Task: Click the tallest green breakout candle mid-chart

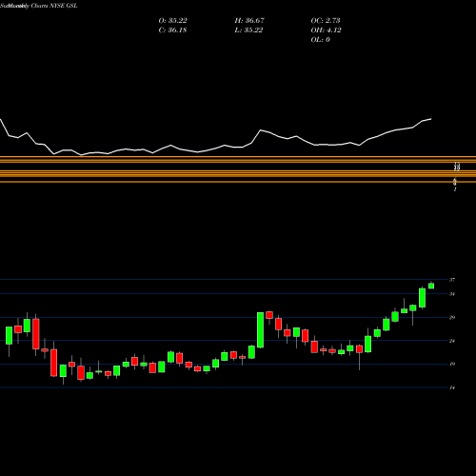Action: [260, 330]
